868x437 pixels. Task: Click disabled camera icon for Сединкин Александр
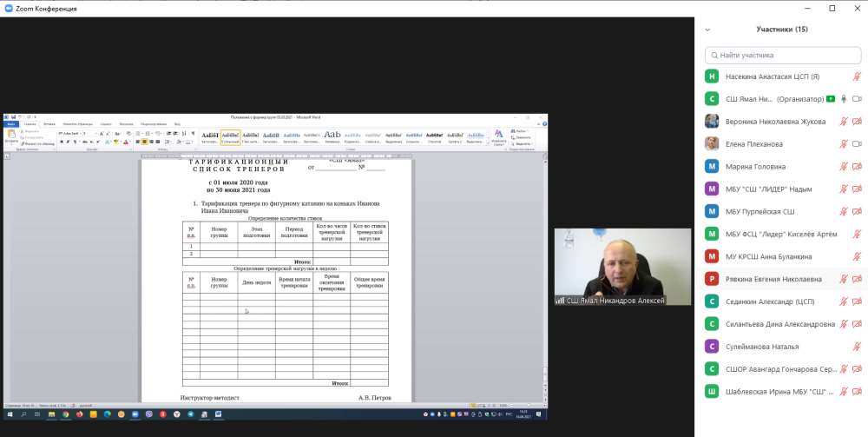[857, 301]
